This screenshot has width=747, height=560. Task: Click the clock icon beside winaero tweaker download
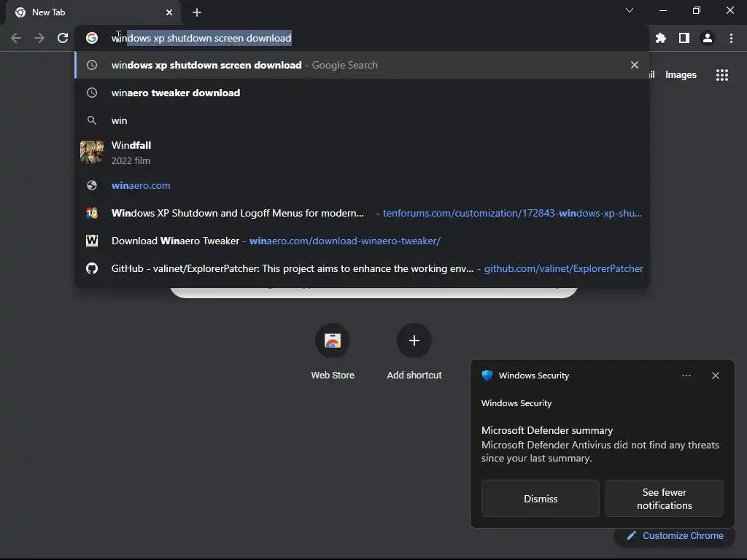pyautogui.click(x=92, y=93)
